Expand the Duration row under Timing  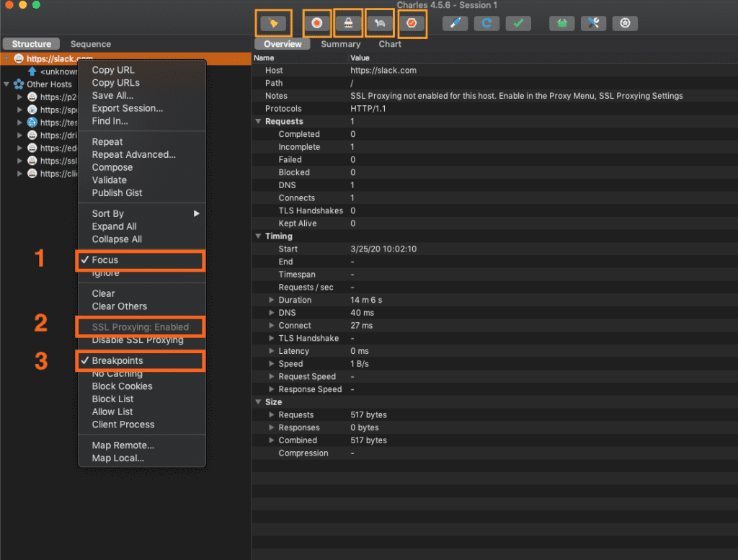point(272,300)
